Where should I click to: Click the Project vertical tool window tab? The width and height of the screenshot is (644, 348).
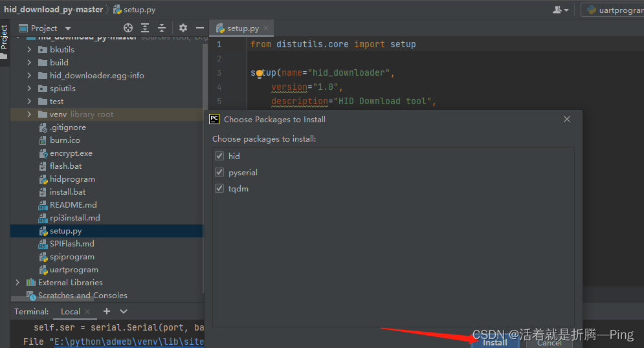click(5, 38)
